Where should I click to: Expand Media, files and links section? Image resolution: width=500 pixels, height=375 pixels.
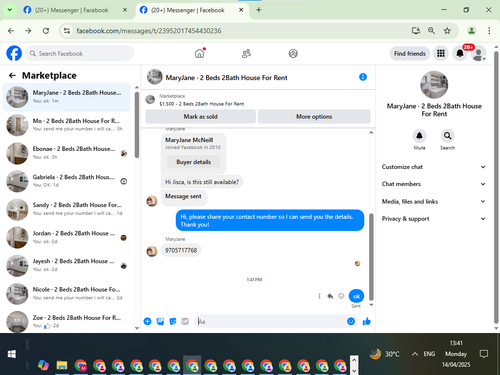(434, 201)
